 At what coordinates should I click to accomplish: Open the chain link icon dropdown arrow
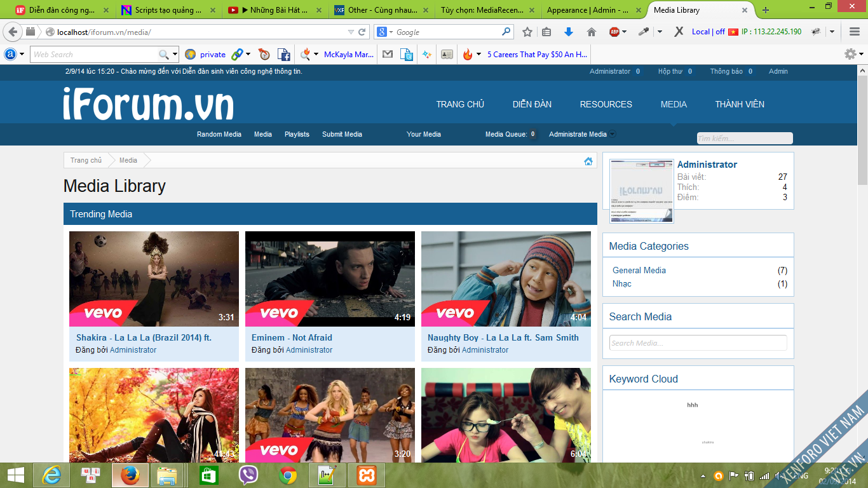tap(248, 55)
